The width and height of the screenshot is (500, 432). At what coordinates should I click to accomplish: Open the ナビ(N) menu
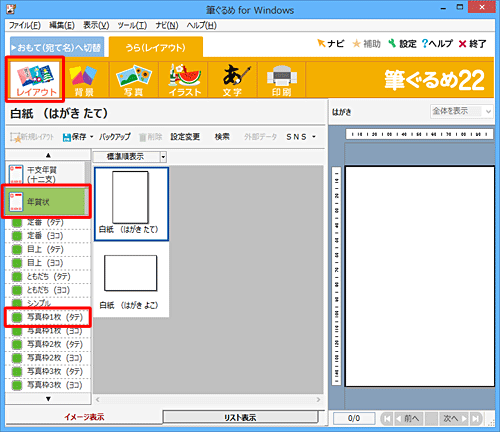(167, 25)
